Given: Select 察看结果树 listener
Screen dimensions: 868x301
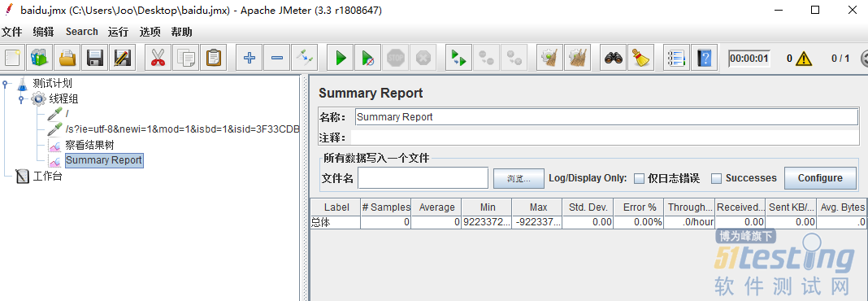Looking at the screenshot, I should tap(89, 146).
